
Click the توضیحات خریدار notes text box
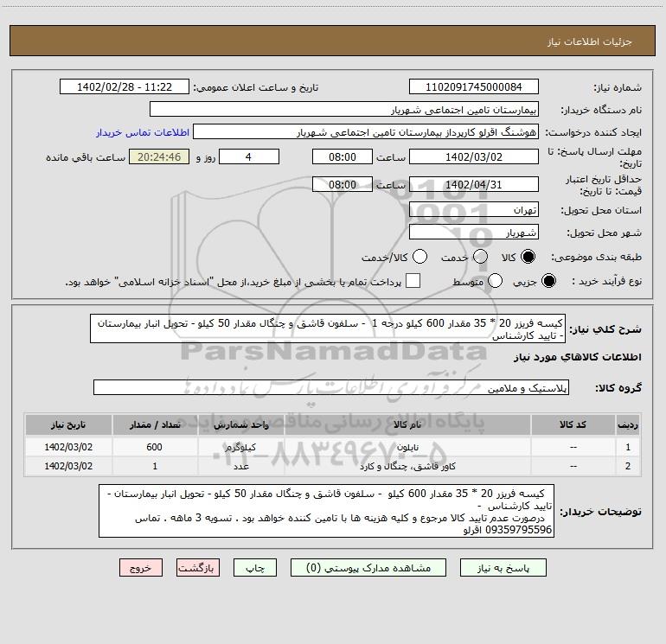click(326, 511)
